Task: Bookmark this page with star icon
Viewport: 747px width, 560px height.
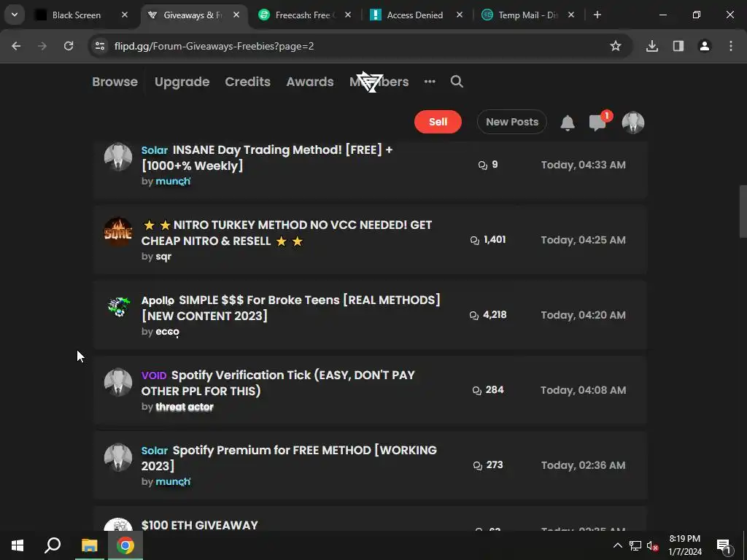Action: [x=616, y=46]
